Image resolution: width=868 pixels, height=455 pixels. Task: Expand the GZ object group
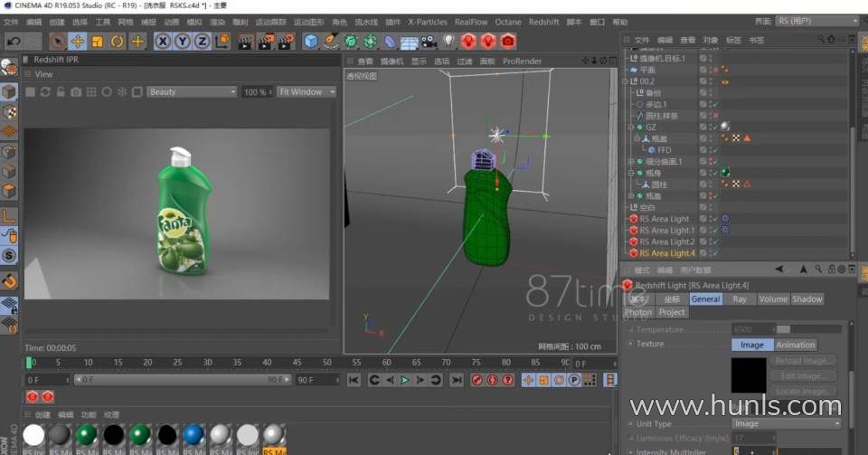[630, 128]
